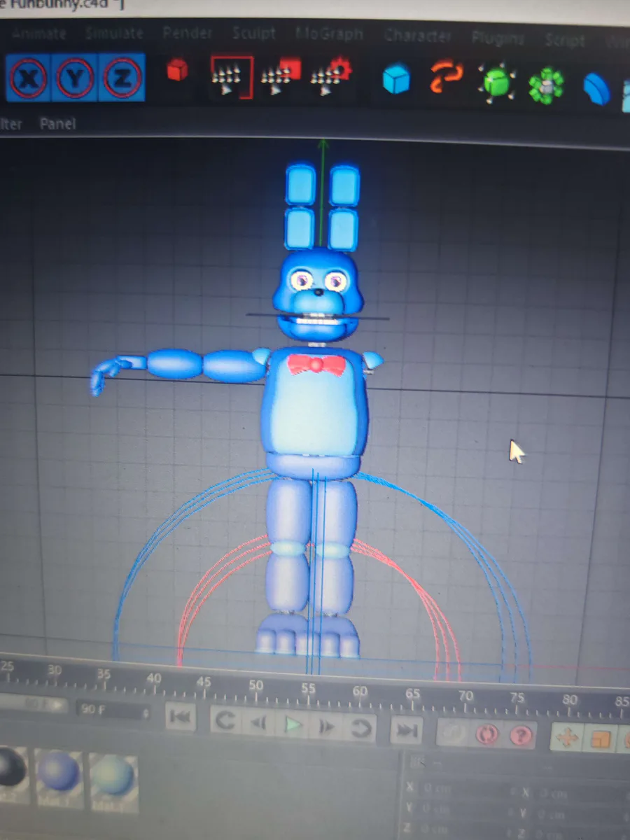Click frame 30 on the timeline ruler
The image size is (630, 840).
tap(55, 669)
